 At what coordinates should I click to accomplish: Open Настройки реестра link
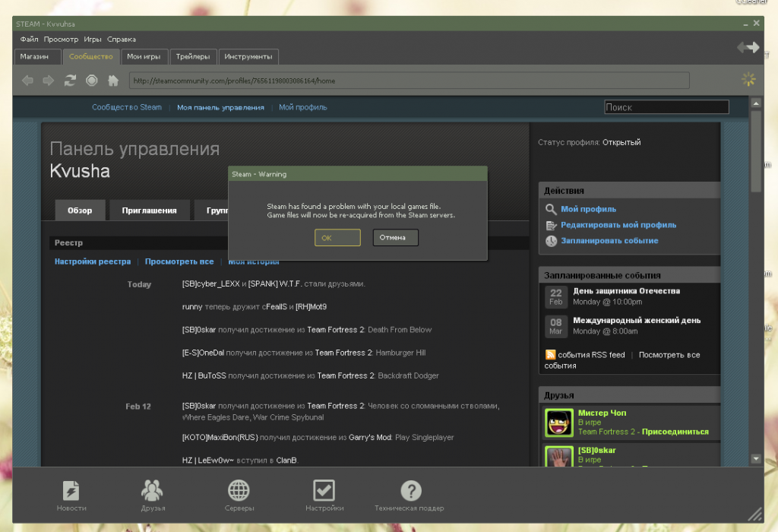pyautogui.click(x=93, y=261)
